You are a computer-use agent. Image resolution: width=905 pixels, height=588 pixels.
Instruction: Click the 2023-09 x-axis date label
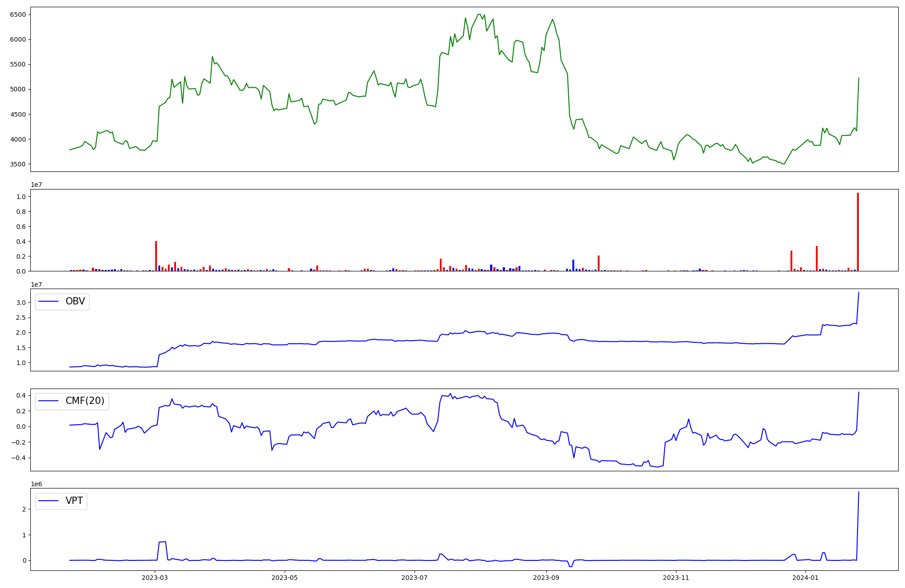click(x=546, y=578)
